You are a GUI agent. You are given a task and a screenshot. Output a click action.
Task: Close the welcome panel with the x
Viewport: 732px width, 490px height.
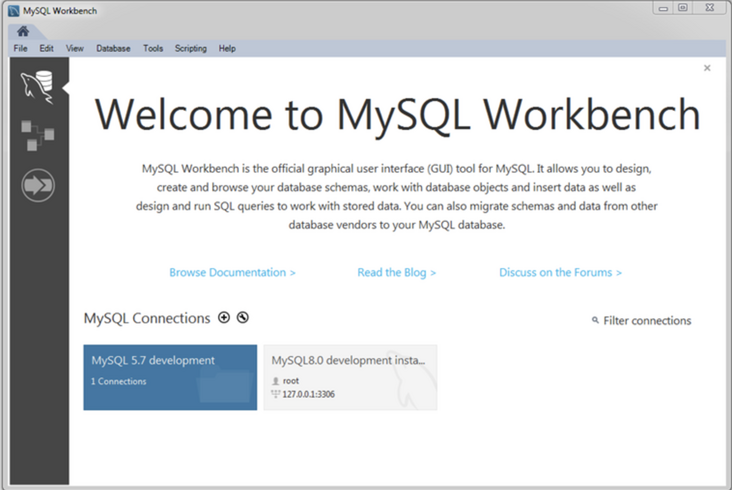pyautogui.click(x=707, y=68)
